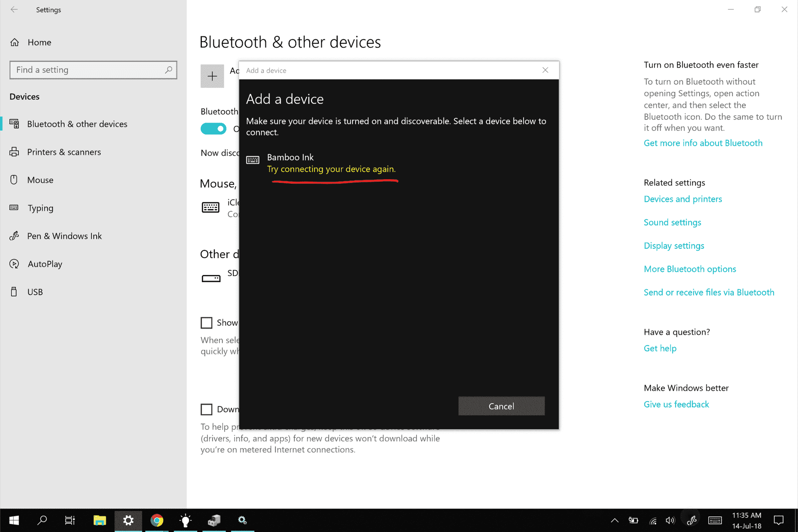Click the Get help link

pyautogui.click(x=660, y=348)
